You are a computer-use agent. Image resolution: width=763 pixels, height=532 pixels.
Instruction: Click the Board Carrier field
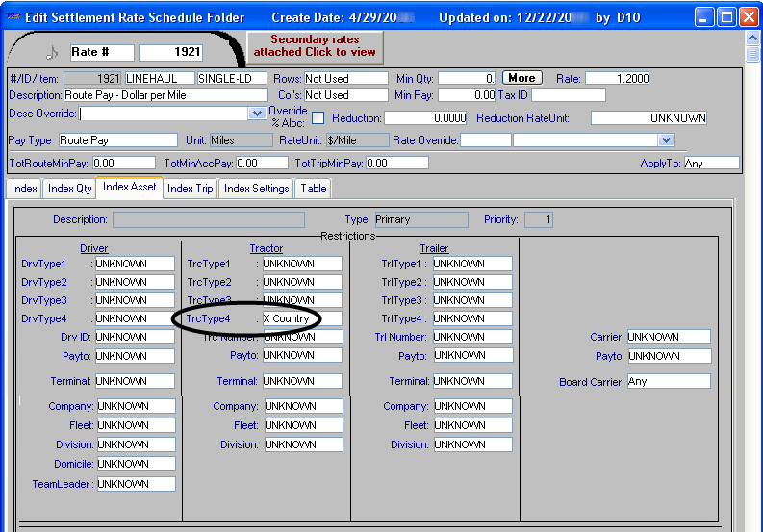click(x=669, y=381)
